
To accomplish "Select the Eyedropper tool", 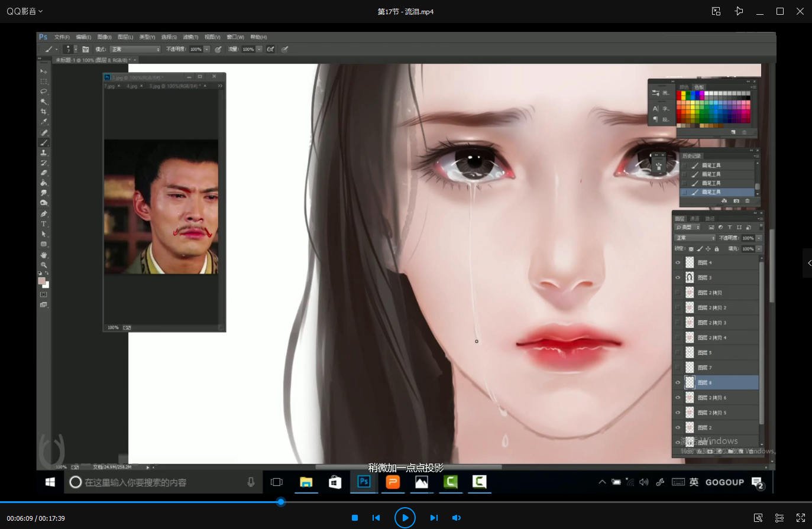I will pyautogui.click(x=44, y=121).
